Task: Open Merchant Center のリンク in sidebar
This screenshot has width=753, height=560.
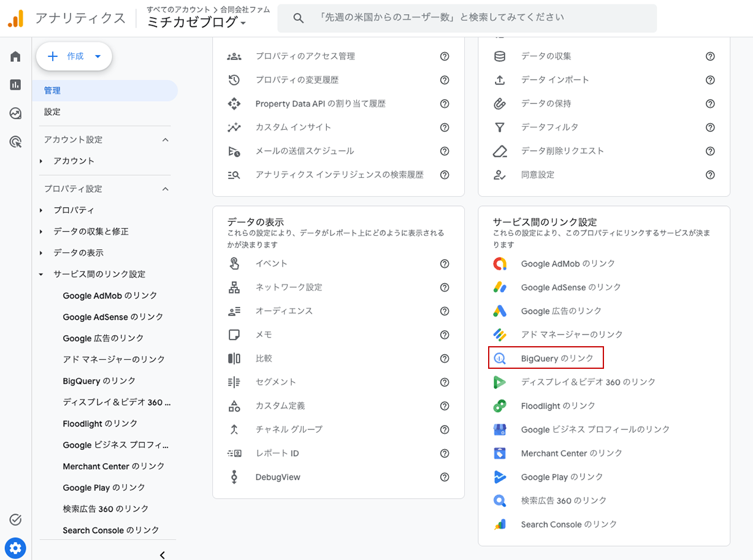Action: [113, 466]
